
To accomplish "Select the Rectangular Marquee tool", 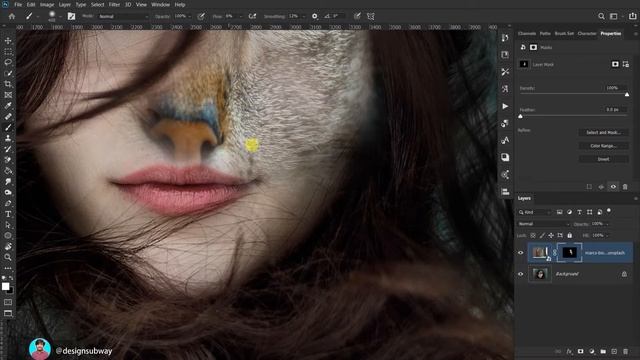I will point(8,52).
